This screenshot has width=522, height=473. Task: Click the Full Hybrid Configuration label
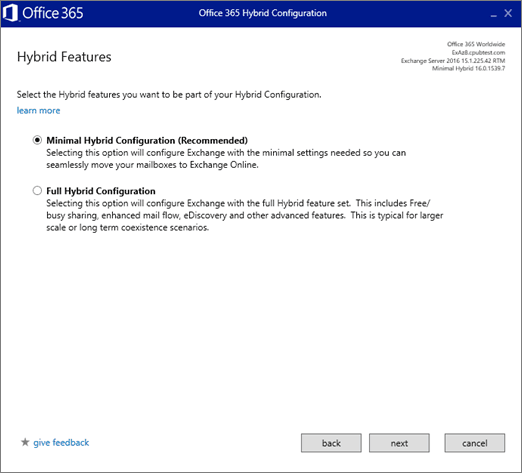coord(101,191)
